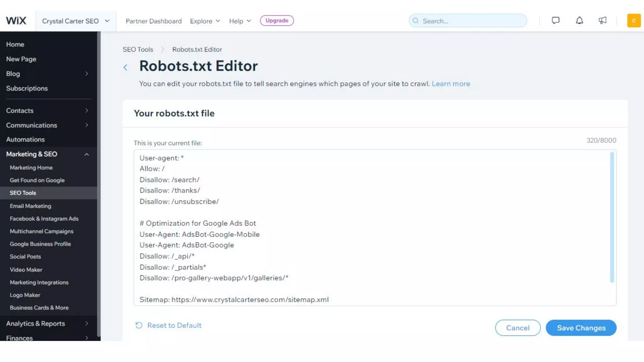Open Email Marketing in the sidebar
Viewport: 644px width, 362px height.
[x=31, y=206]
